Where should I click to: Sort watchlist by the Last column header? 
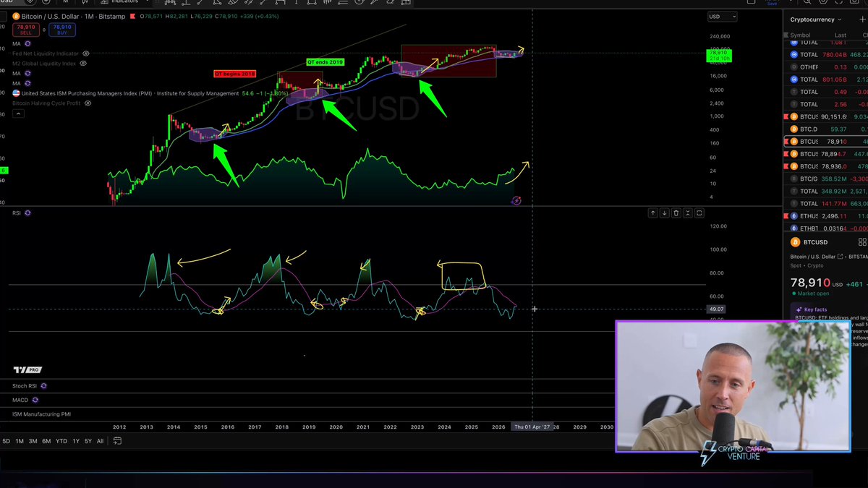(841, 35)
